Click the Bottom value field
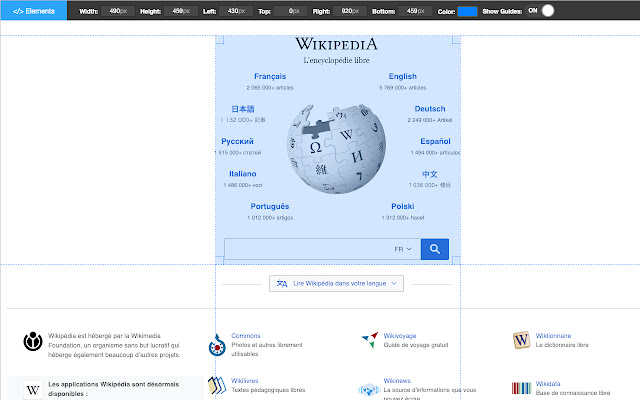640x400 pixels. coord(415,11)
